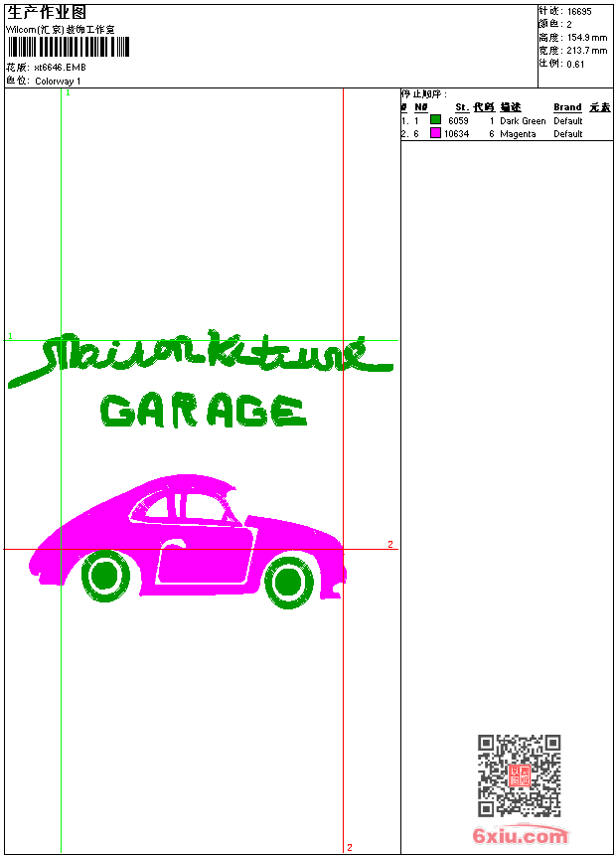Click the green GARAGE lettering
Image resolution: width=616 pixels, height=855 pixels.
click(204, 411)
